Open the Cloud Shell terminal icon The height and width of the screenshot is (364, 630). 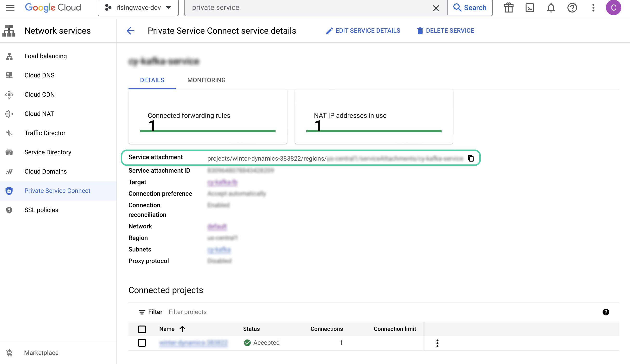[x=530, y=8]
